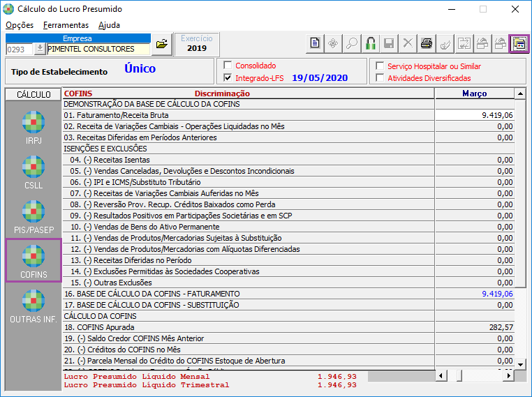The image size is (532, 397).
Task: Click the Lucro Presumido Líquido Mensal label
Action: tap(137, 377)
